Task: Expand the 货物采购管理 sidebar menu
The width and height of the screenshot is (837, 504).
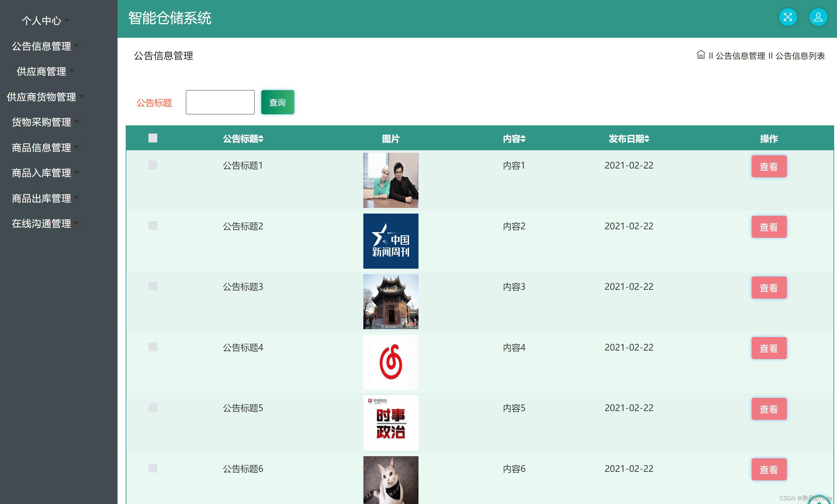Action: pyautogui.click(x=42, y=122)
